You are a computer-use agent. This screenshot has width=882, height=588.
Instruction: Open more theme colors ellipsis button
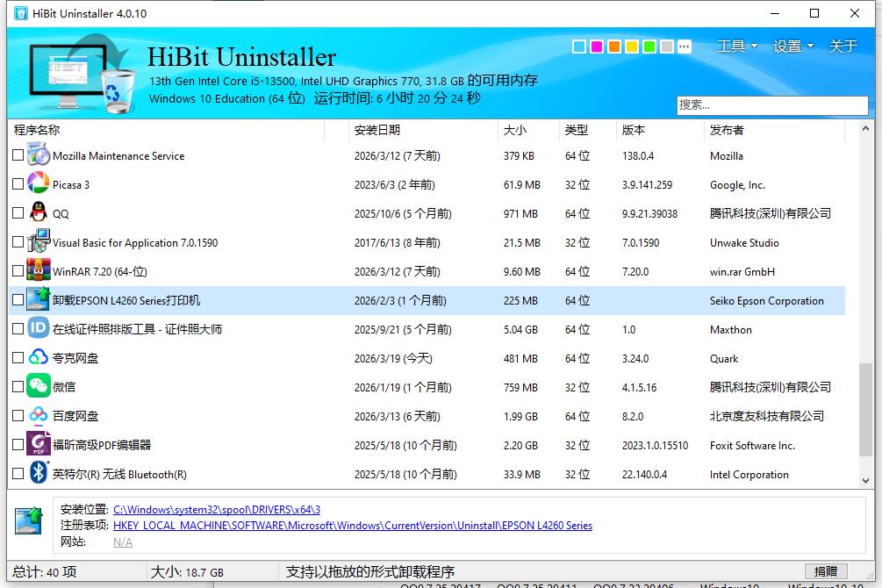(x=685, y=47)
